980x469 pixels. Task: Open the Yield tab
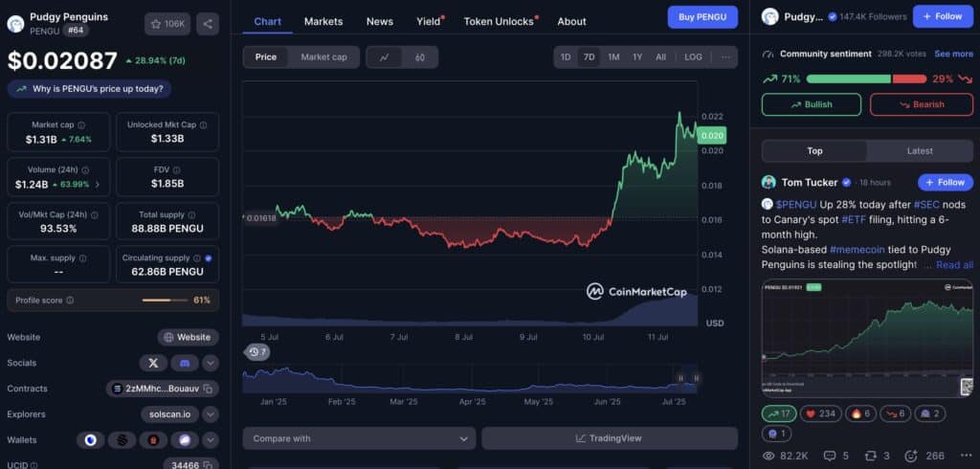click(x=430, y=21)
